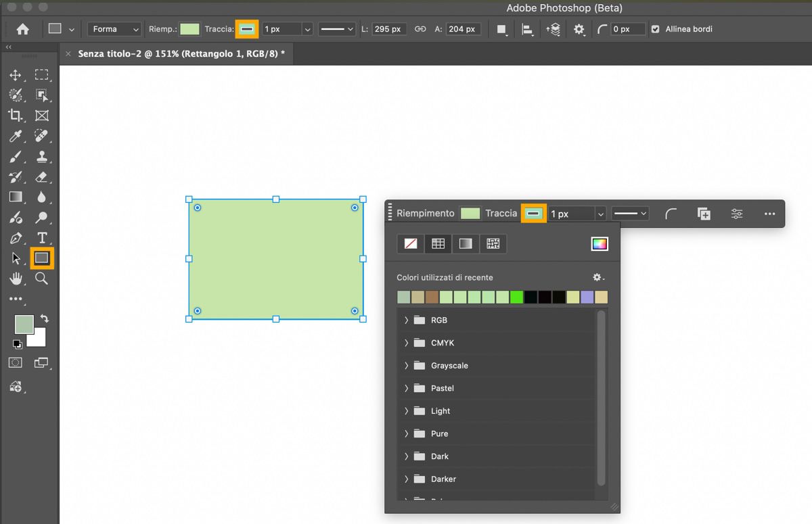Viewport: 812px width, 524px height.
Task: Switch to the Senza titolo-2 document tab
Action: (181, 53)
